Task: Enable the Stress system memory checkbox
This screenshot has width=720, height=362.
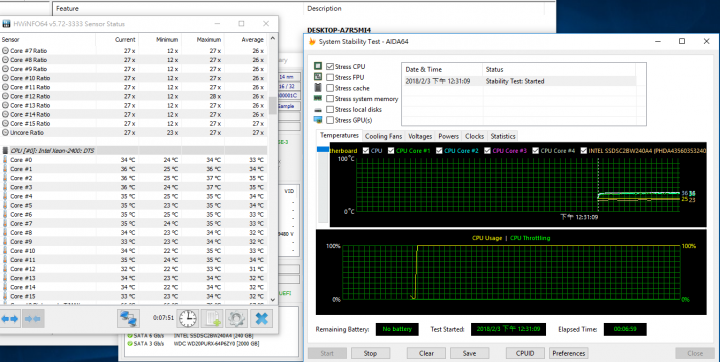Action: click(x=330, y=99)
